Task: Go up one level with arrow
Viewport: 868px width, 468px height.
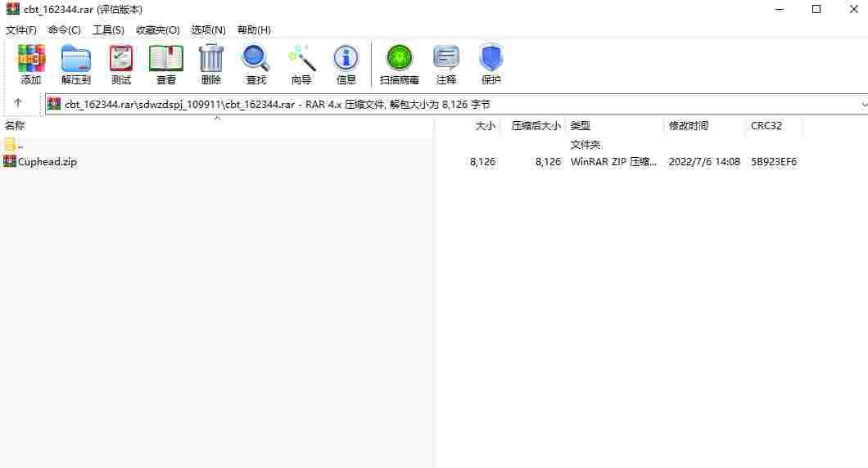Action: tap(18, 103)
